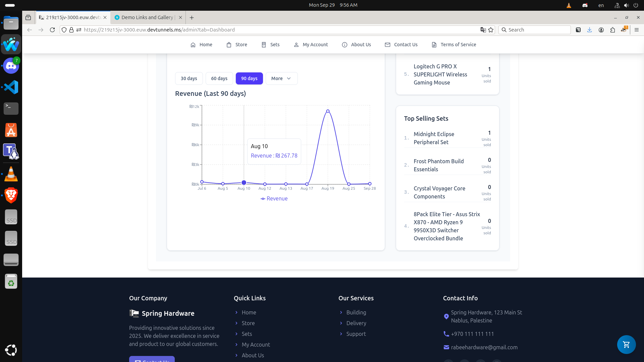
Task: Select Home in the site navigation bar
Action: 202,45
